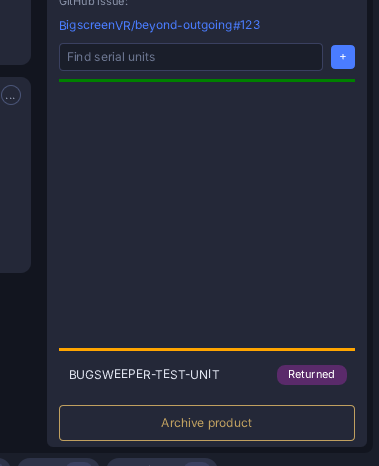The height and width of the screenshot is (466, 379).
Task: Click the first partially visible bottom pill
Action: pos(5,463)
